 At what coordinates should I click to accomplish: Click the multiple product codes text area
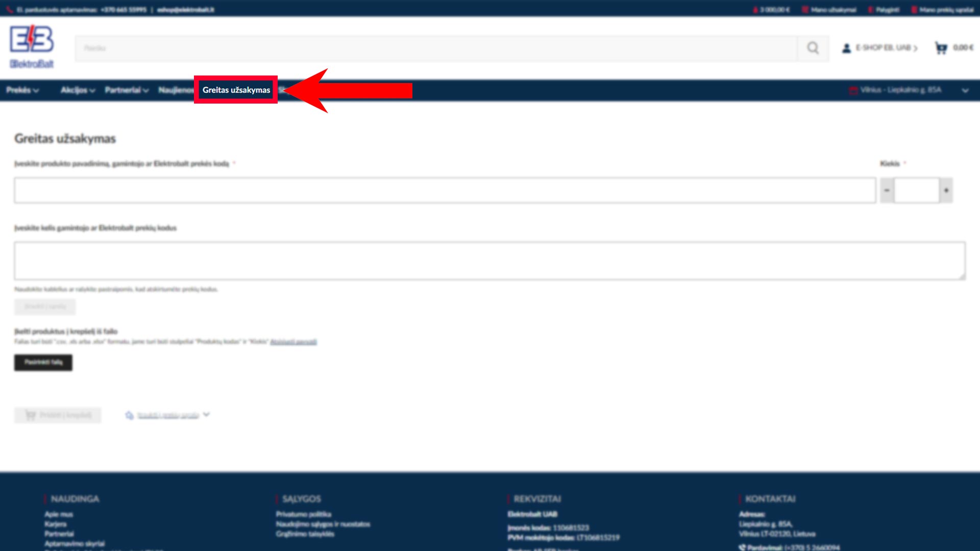(489, 261)
